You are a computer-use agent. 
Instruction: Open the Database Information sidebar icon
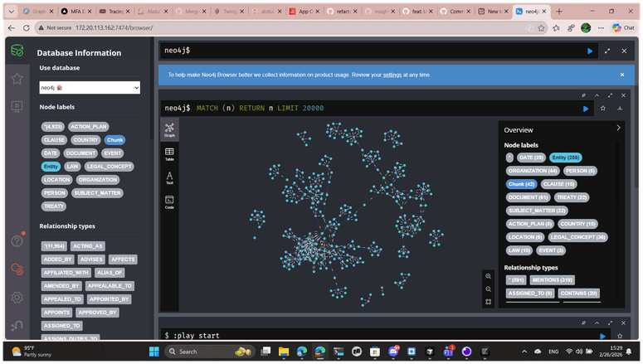pyautogui.click(x=17, y=51)
